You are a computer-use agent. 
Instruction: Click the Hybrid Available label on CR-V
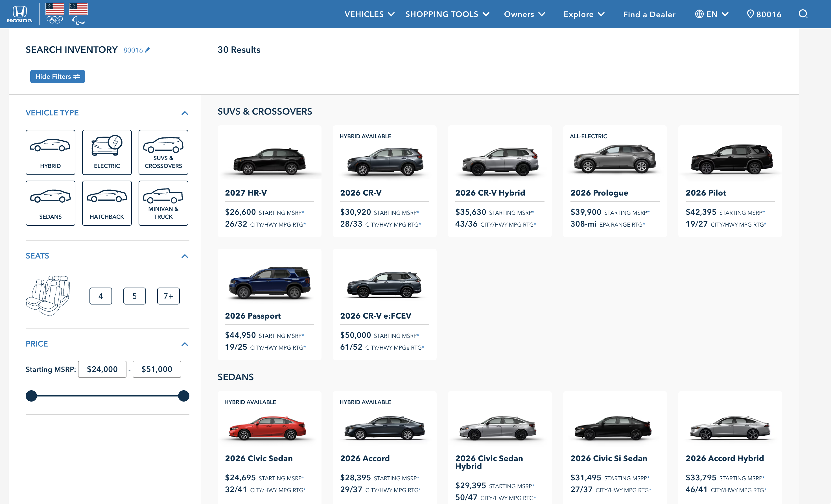click(365, 136)
